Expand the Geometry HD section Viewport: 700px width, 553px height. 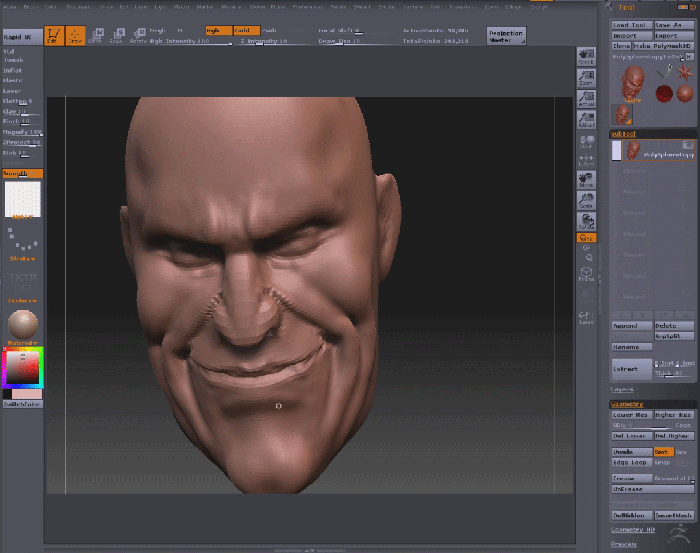coord(632,529)
